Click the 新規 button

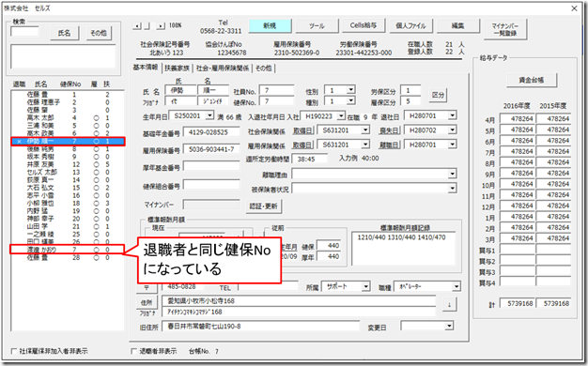270,26
